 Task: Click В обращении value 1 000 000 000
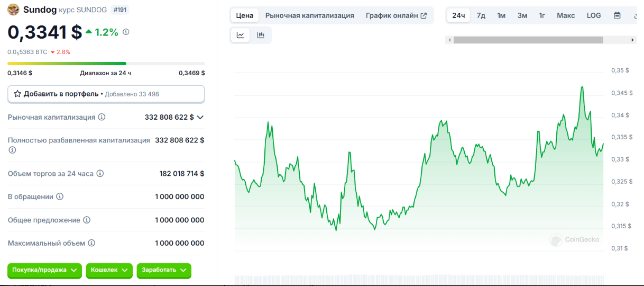(x=180, y=196)
